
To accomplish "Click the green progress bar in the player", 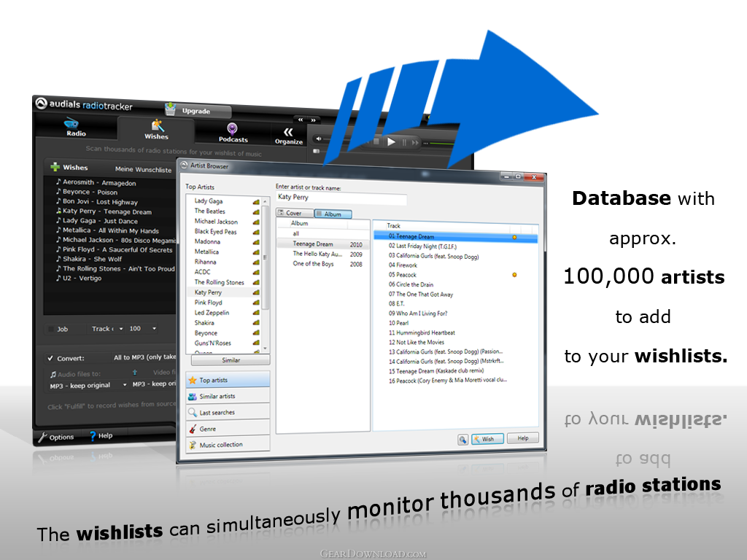I will (x=442, y=143).
